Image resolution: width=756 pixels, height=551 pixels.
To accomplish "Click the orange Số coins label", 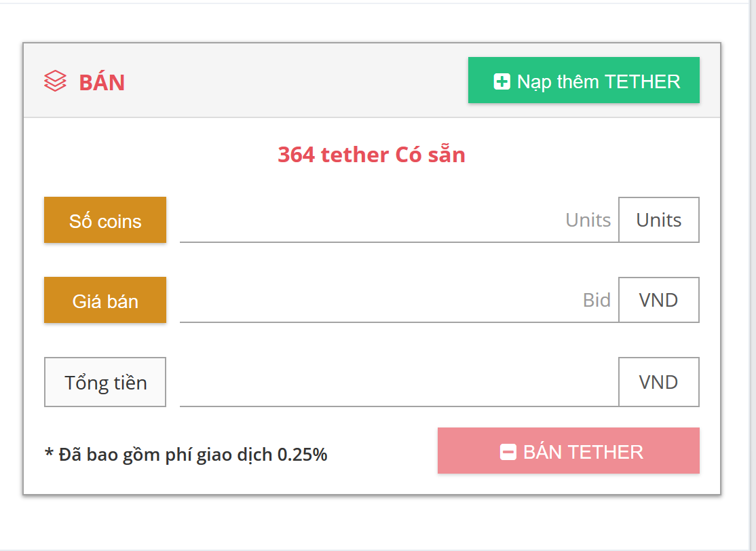I will click(x=105, y=221).
